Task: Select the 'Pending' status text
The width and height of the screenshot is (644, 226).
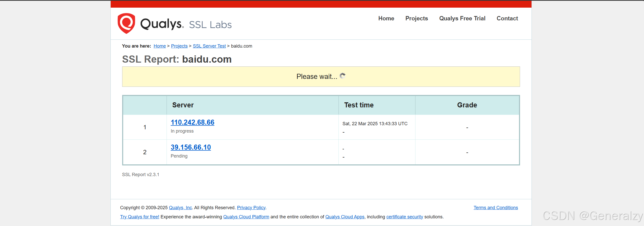Action: pos(179,156)
